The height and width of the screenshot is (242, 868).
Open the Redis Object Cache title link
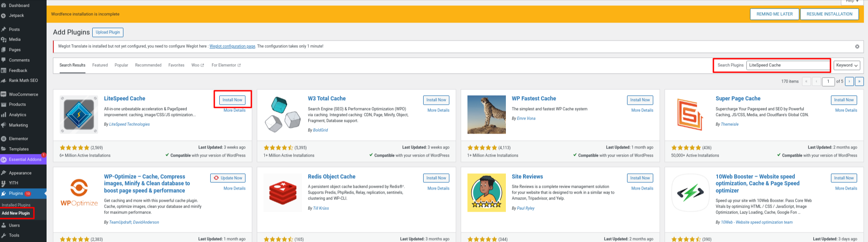tap(331, 177)
